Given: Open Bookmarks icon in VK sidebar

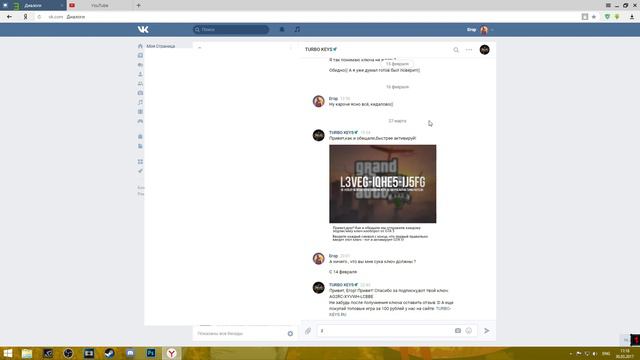Looking at the screenshot, I should click(140, 136).
